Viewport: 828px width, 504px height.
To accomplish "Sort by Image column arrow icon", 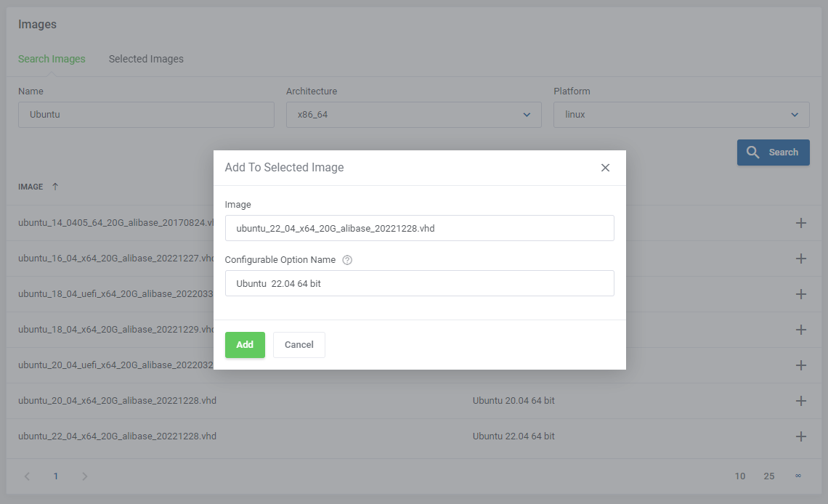I will click(x=55, y=187).
